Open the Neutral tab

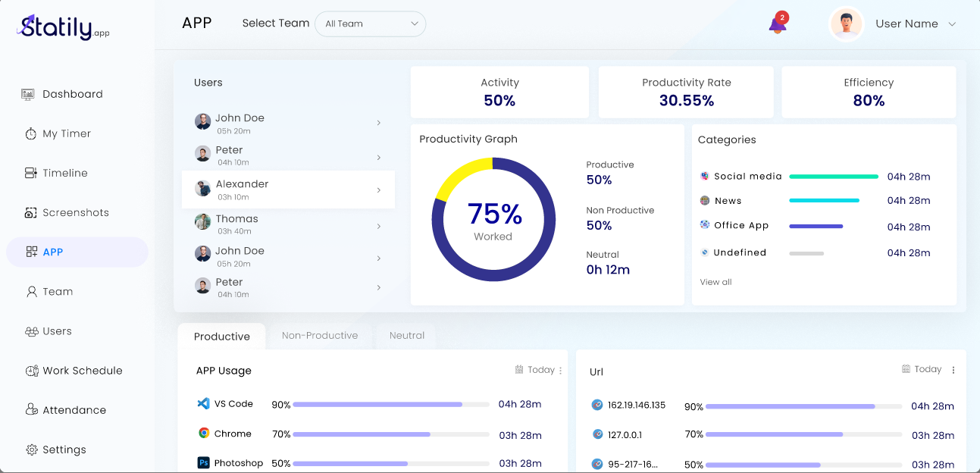[407, 335]
